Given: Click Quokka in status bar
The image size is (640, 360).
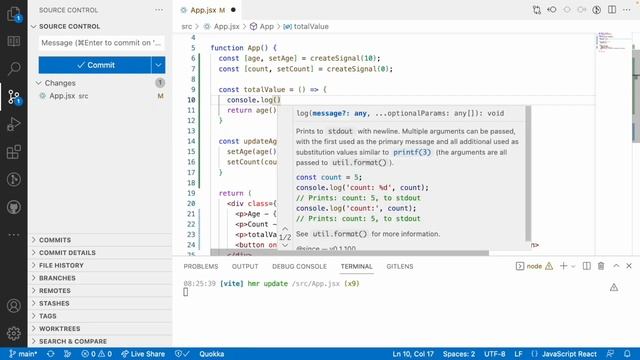Looking at the screenshot, I should (211, 354).
